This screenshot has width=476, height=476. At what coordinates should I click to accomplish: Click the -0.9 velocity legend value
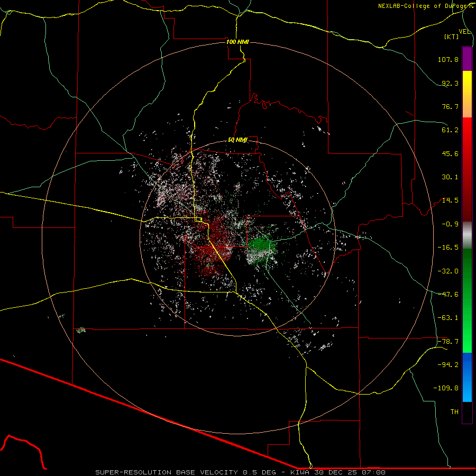pyautogui.click(x=450, y=224)
